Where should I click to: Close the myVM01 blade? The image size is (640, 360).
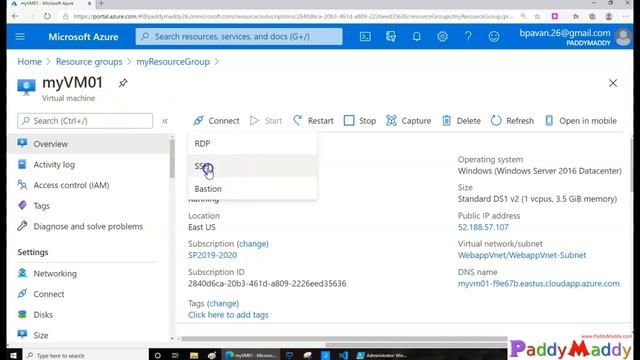point(613,83)
